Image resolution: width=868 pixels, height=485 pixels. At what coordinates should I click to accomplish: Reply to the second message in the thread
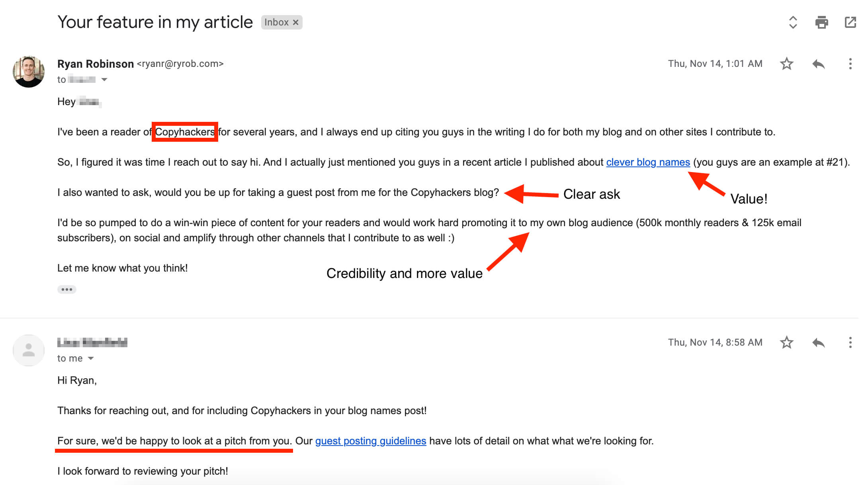click(819, 342)
